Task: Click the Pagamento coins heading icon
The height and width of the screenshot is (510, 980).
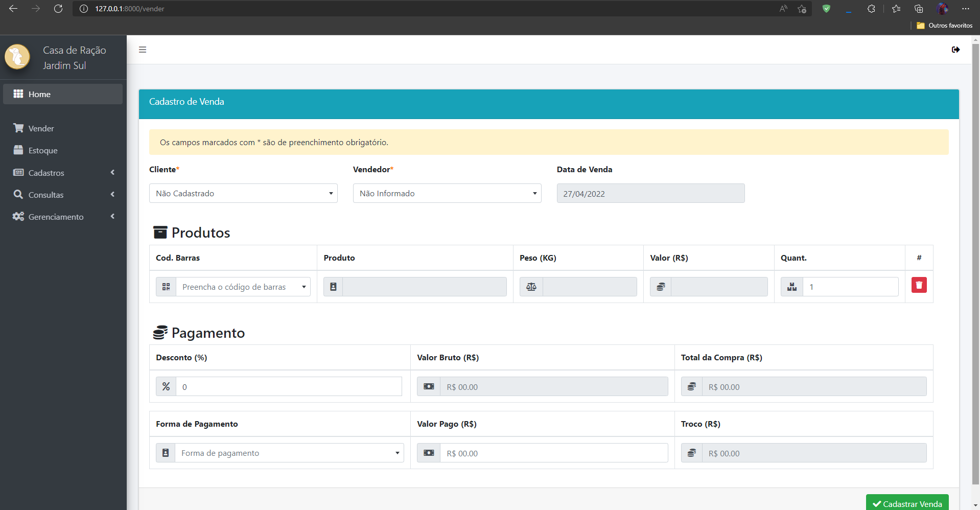Action: pos(160,333)
